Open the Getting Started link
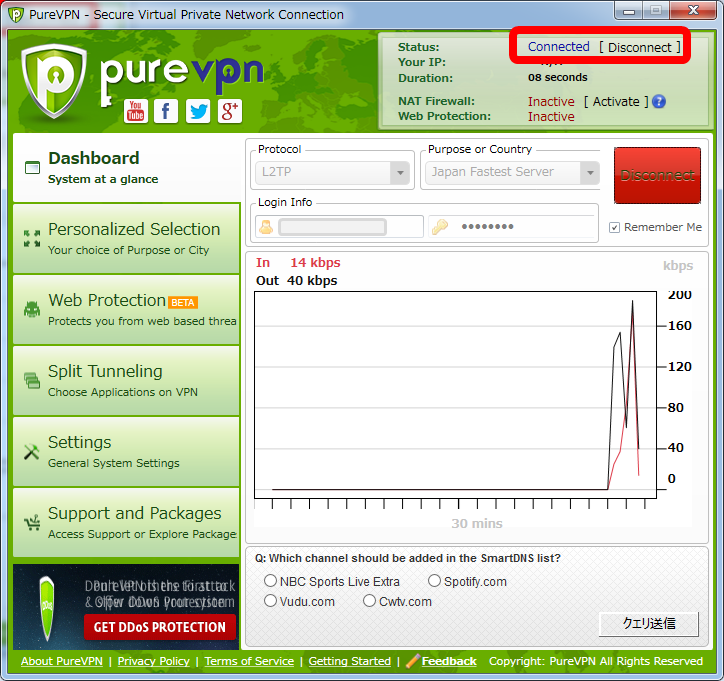 350,661
